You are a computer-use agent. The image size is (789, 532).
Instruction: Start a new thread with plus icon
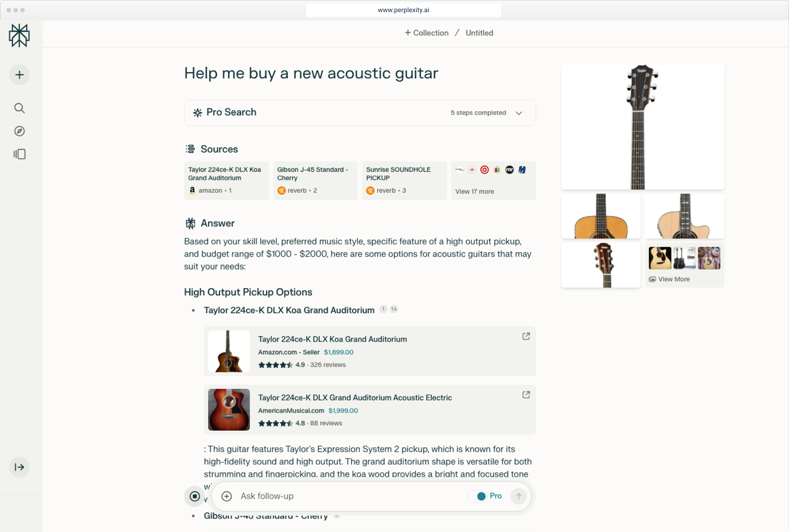point(19,75)
